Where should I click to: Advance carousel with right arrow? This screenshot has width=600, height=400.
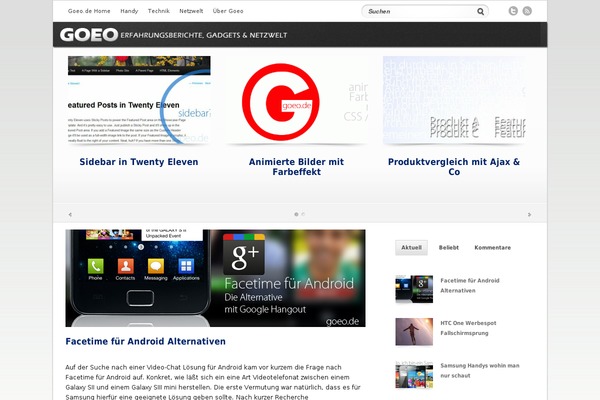(530, 214)
